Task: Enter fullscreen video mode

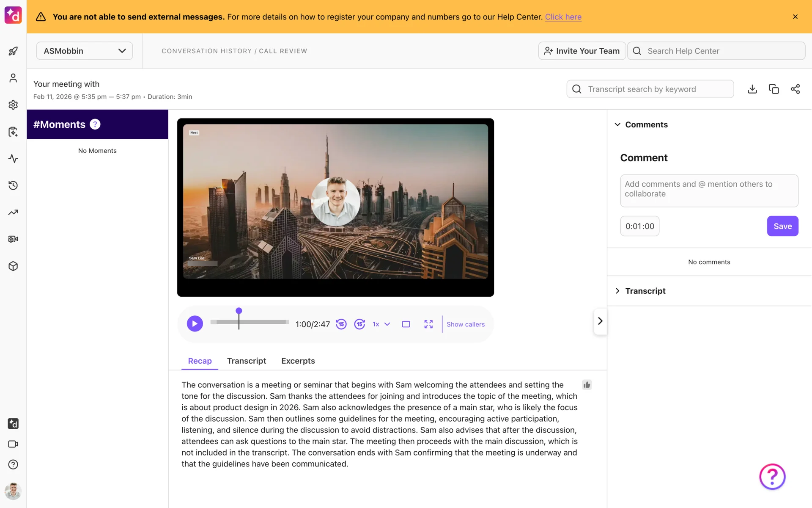Action: pyautogui.click(x=428, y=324)
